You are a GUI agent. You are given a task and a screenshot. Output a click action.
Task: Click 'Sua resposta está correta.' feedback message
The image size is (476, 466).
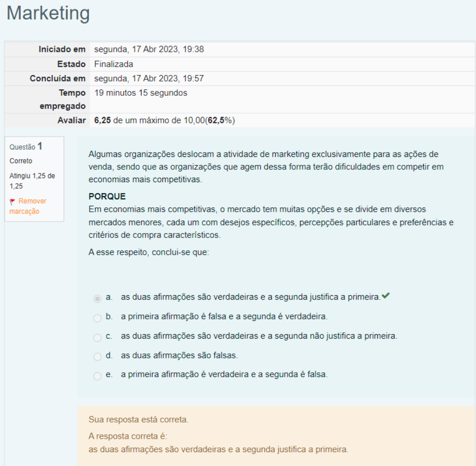coord(138,420)
